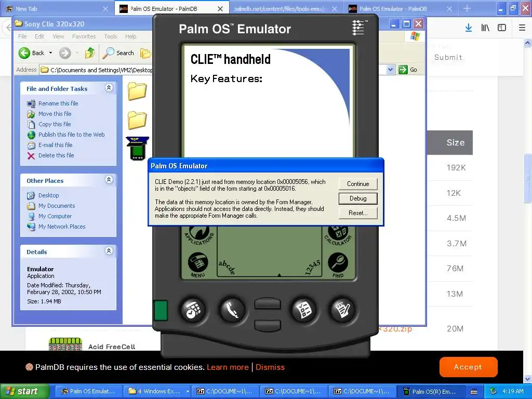
Task: Go to My Network Places
Action: coord(62,227)
